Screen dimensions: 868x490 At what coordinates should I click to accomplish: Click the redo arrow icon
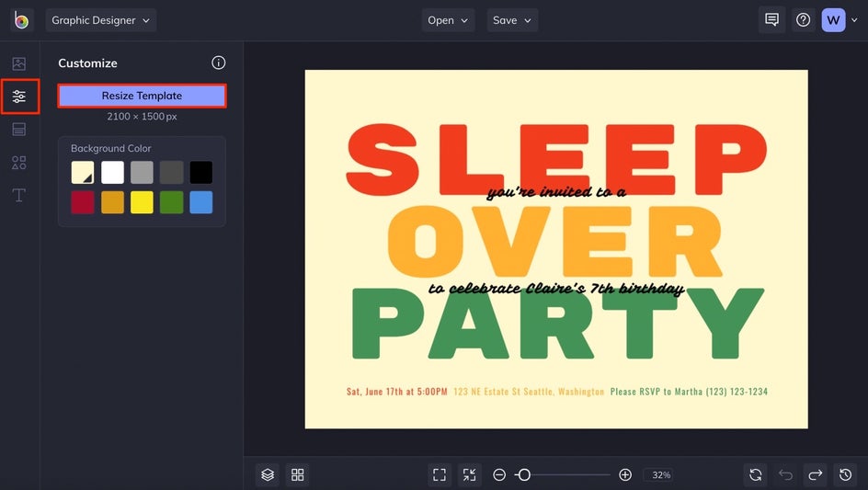click(x=816, y=474)
